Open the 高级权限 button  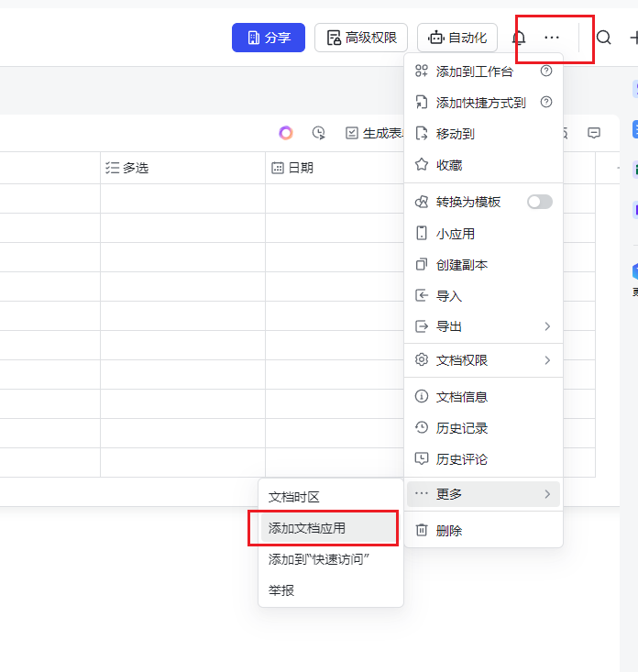point(361,38)
